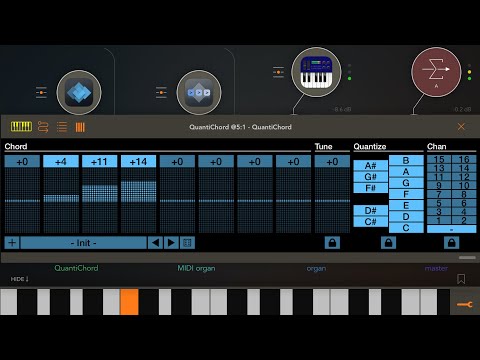480x360 pixels.
Task: Toggle quantize note D#
Action: click(x=370, y=210)
